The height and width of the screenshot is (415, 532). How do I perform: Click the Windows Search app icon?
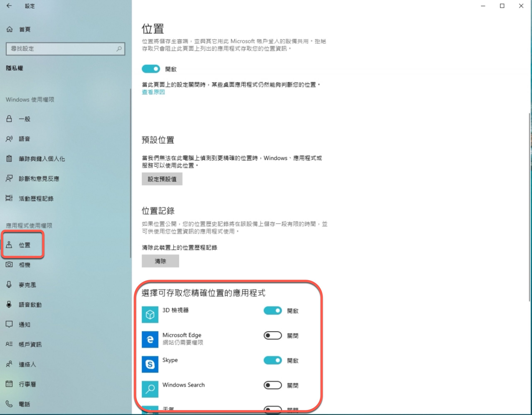click(150, 389)
